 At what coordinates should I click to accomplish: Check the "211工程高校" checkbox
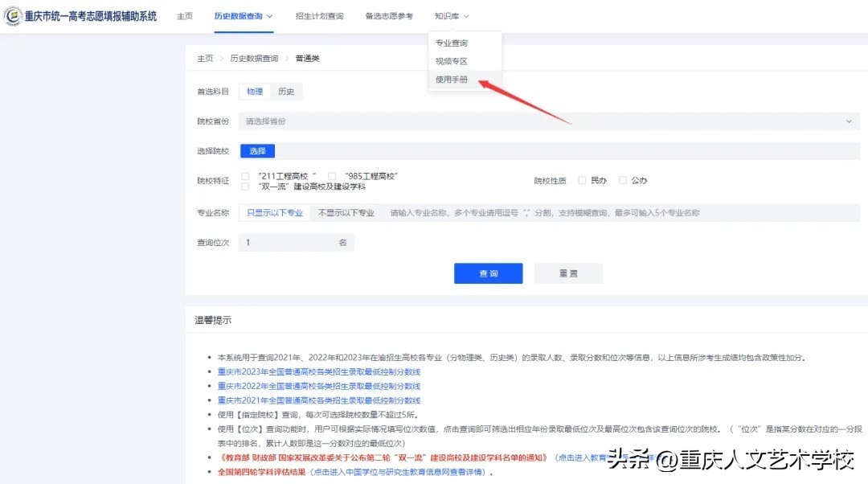(245, 176)
